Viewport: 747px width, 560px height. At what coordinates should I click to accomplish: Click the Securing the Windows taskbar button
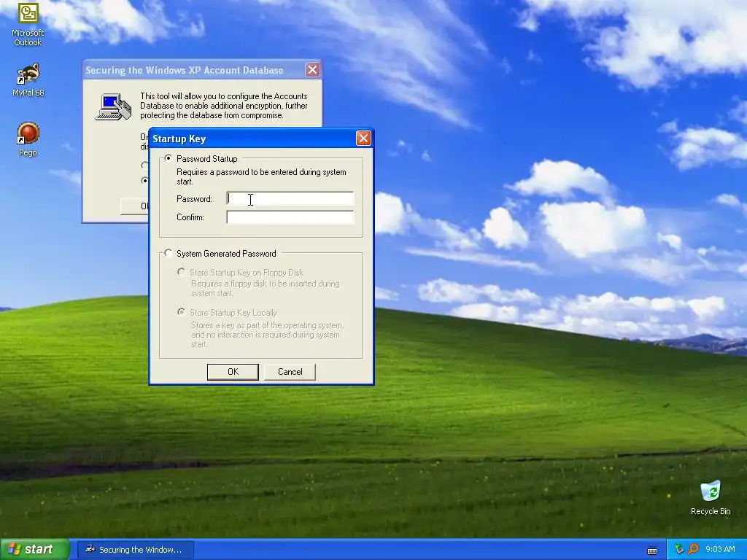click(136, 550)
